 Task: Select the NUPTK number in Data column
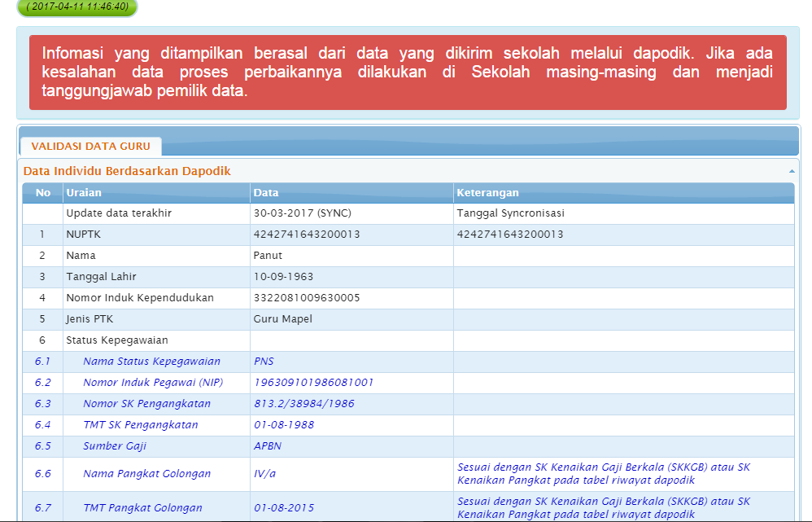click(x=307, y=235)
